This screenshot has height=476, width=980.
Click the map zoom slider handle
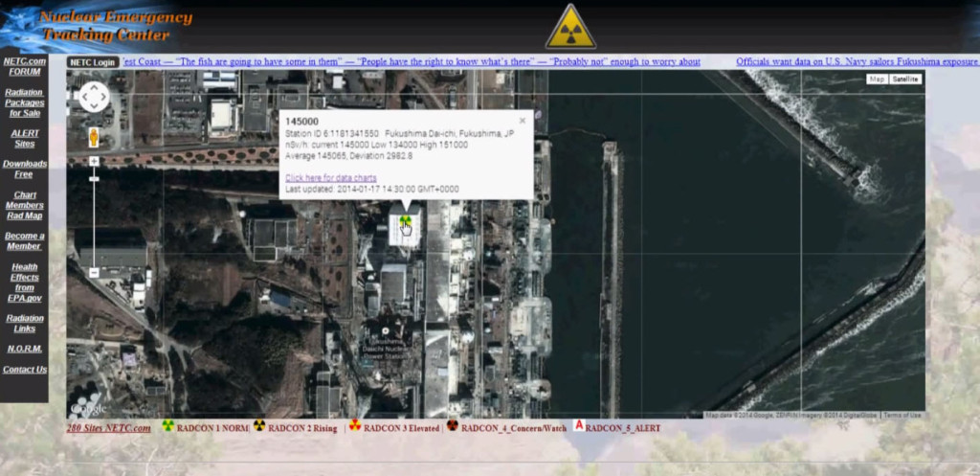[x=94, y=179]
